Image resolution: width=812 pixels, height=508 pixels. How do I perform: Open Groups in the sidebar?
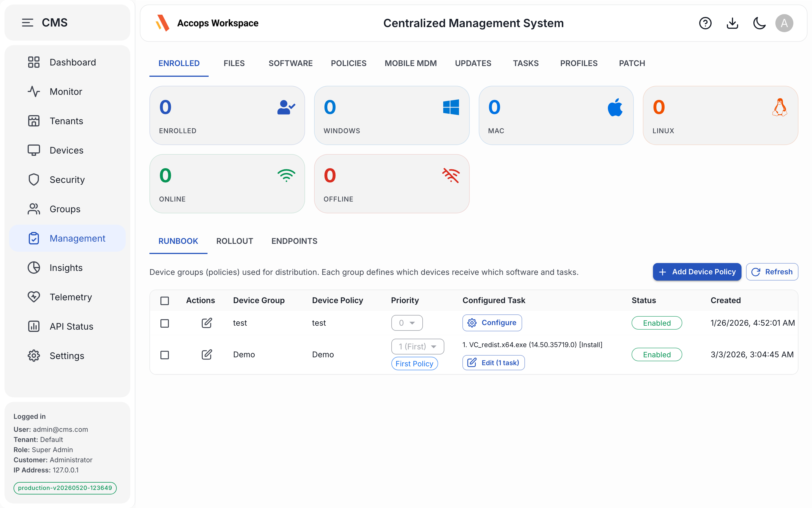[x=67, y=209]
